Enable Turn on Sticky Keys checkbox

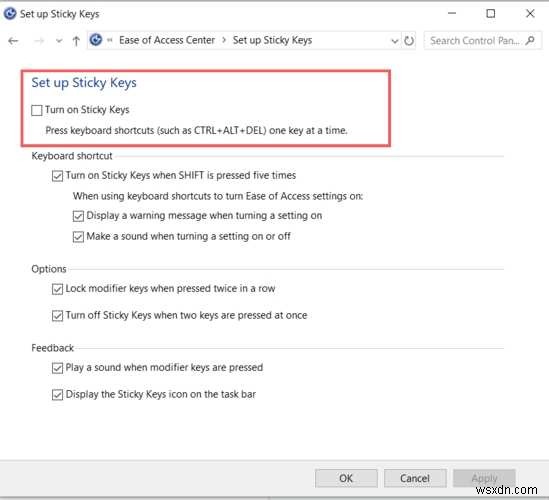[x=37, y=110]
